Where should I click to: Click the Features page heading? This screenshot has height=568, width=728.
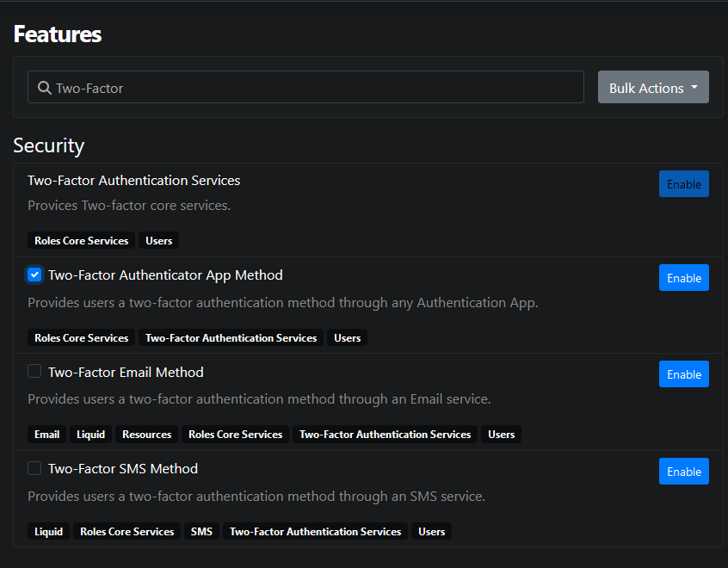[58, 34]
